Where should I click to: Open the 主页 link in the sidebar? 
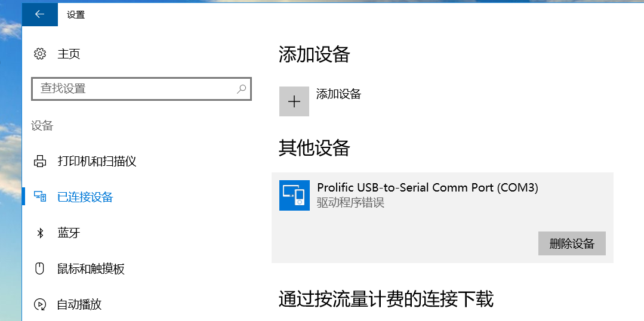coord(69,54)
